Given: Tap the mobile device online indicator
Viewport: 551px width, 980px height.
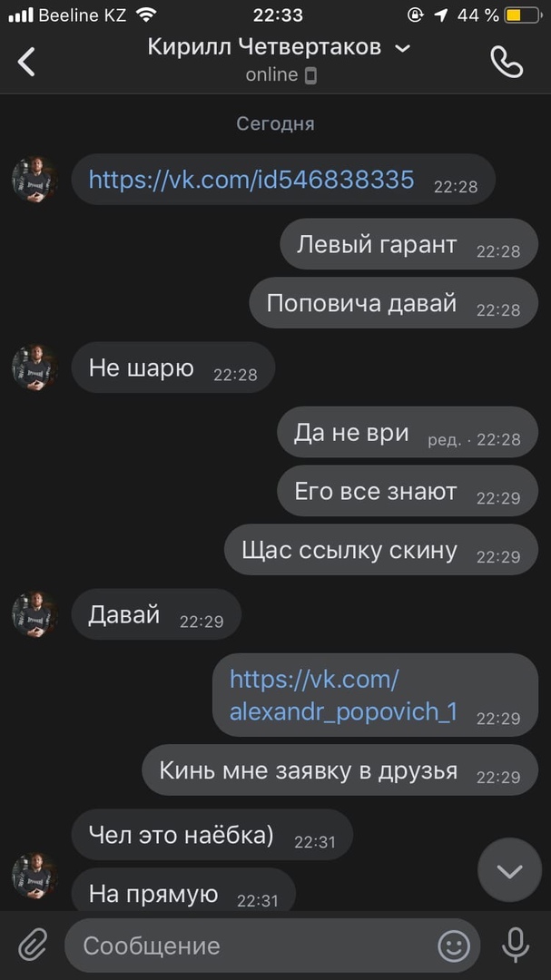Looking at the screenshot, I should pos(310,75).
